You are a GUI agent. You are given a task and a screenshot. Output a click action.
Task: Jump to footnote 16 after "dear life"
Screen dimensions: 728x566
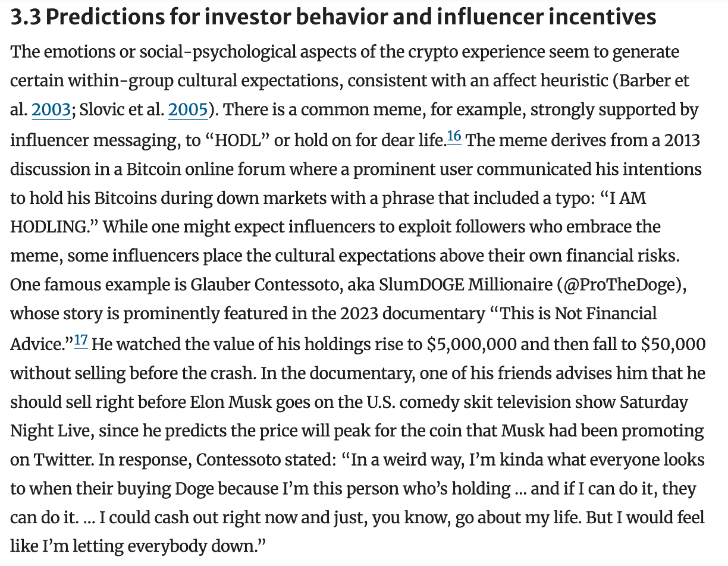coord(454,137)
